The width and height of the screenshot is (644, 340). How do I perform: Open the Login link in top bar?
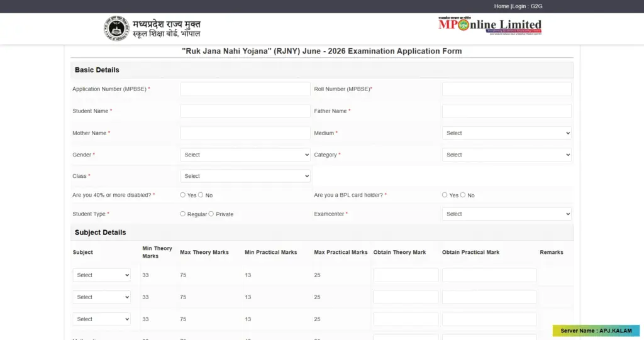pyautogui.click(x=519, y=6)
